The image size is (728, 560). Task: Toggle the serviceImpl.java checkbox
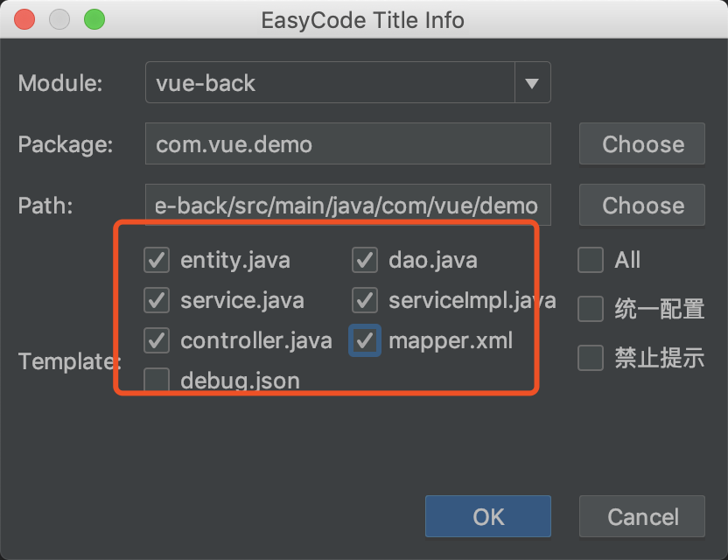click(x=365, y=300)
